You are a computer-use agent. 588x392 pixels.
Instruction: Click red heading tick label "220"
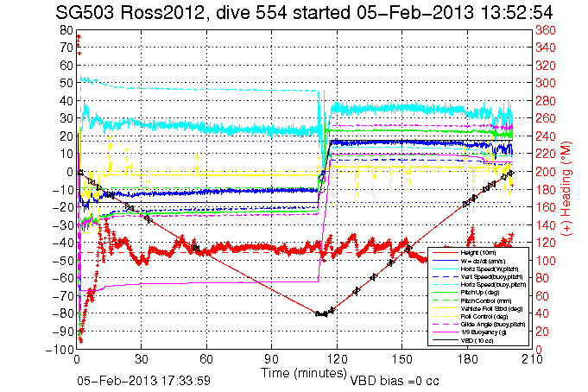(545, 155)
